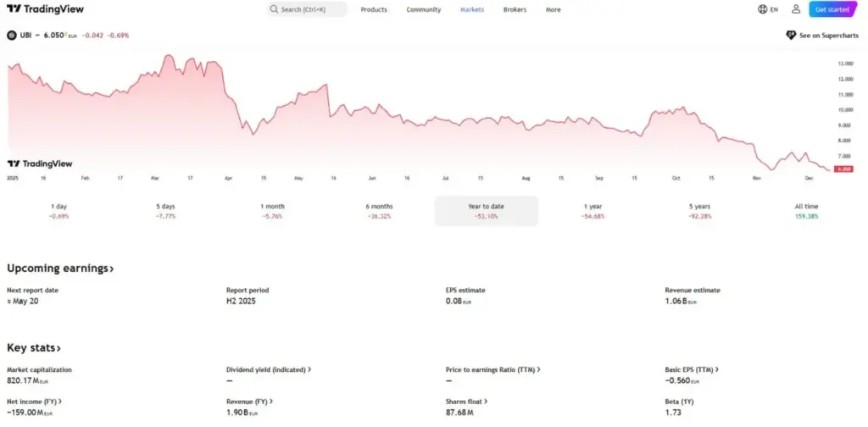The width and height of the screenshot is (868, 427).
Task: Expand the Upcoming earnings section heading
Action: point(60,269)
